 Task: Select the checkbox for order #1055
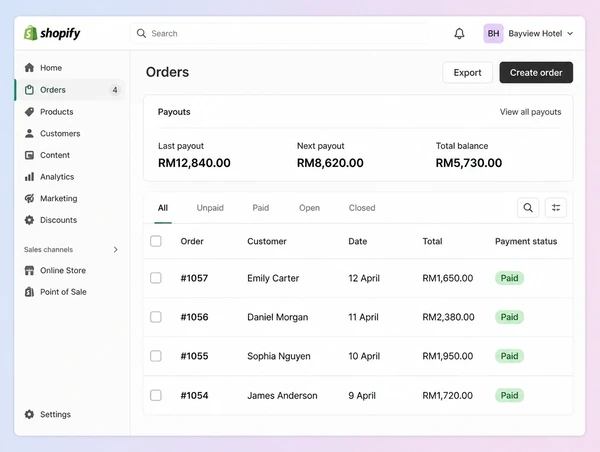click(156, 356)
